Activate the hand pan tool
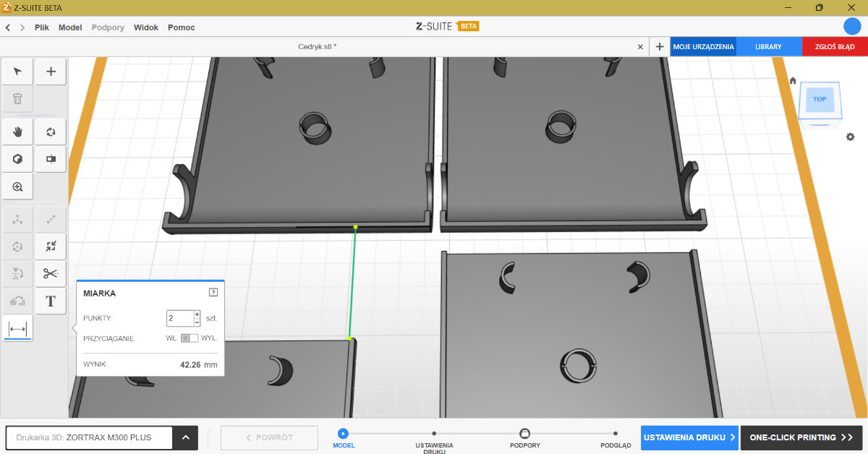Viewport: 868px width, 454px height. (x=17, y=132)
